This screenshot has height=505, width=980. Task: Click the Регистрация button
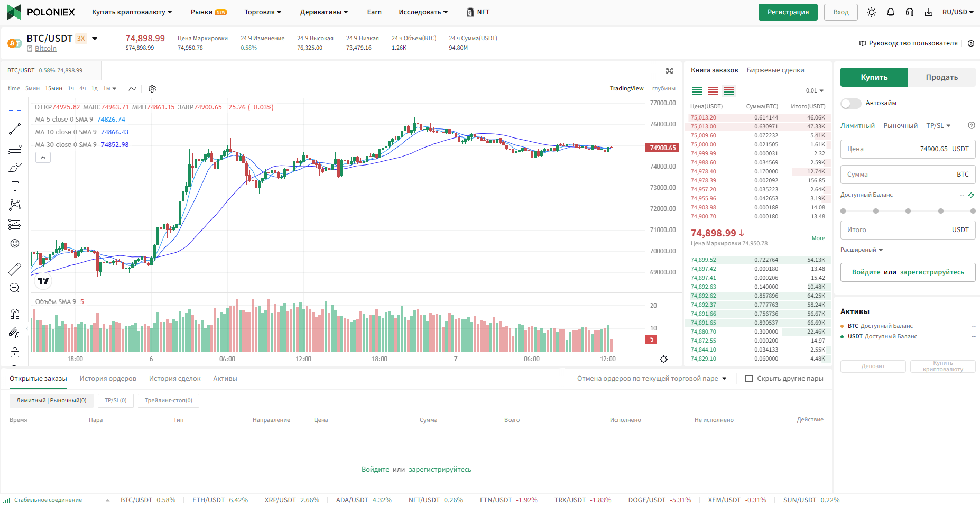[x=788, y=12]
